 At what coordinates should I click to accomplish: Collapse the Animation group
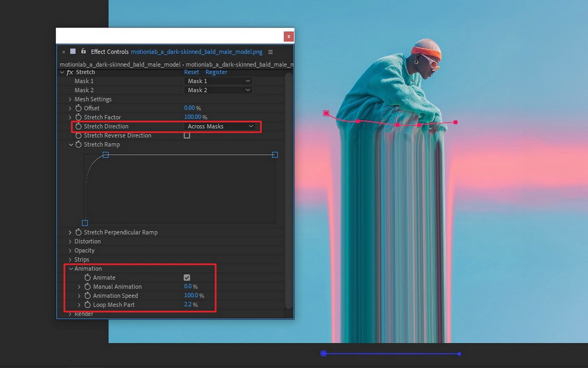71,269
